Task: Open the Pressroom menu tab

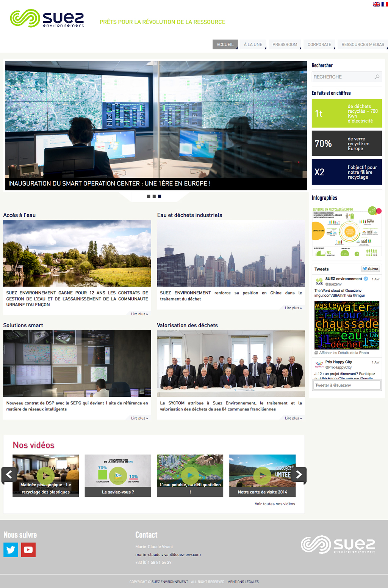Action: (x=285, y=44)
